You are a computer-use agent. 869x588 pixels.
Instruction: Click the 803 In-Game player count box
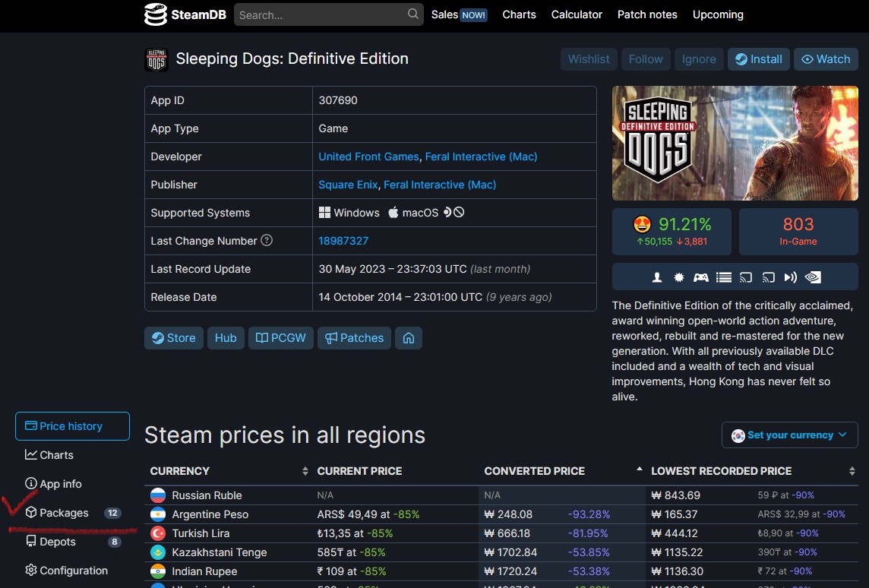(798, 232)
